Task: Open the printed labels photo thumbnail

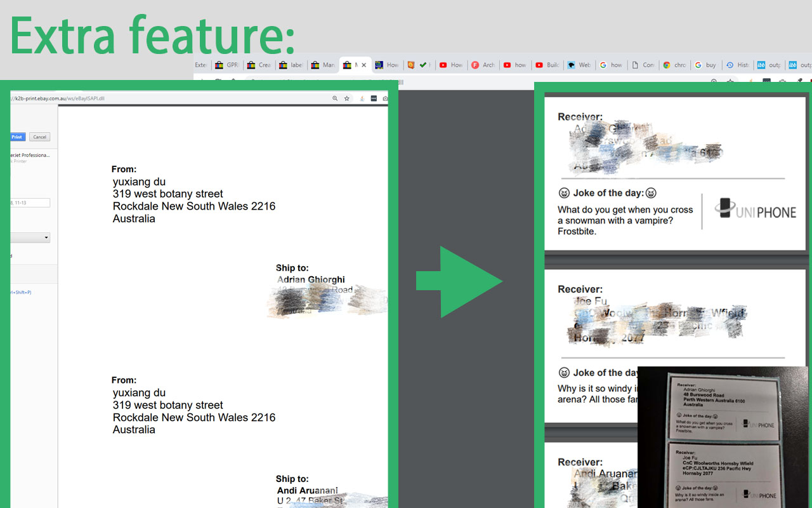Action: pos(723,437)
